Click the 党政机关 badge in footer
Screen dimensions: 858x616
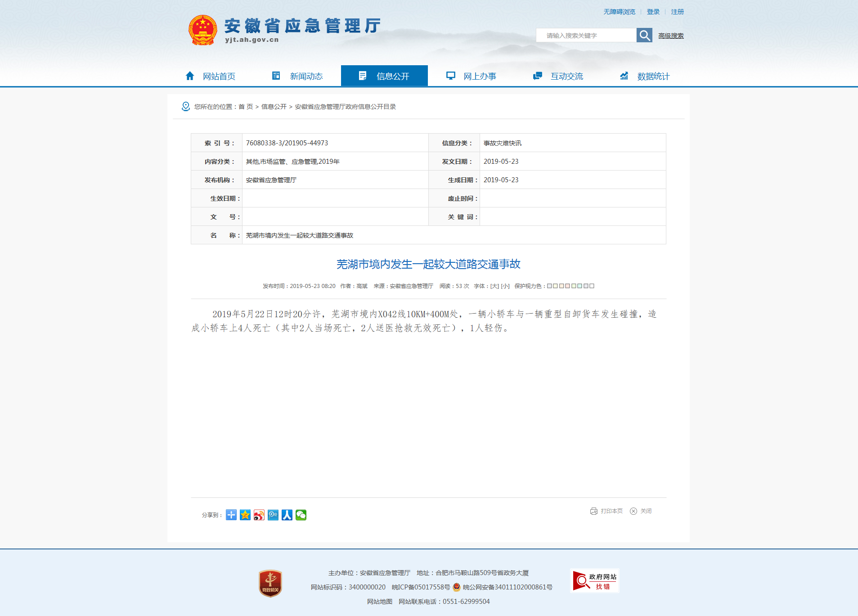pos(270,583)
